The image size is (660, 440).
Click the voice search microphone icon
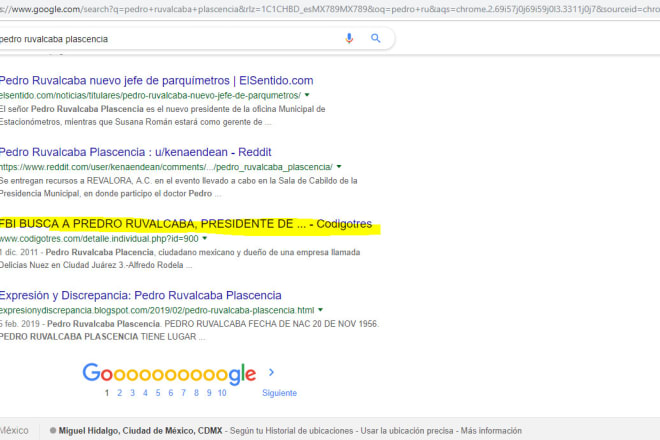(349, 39)
